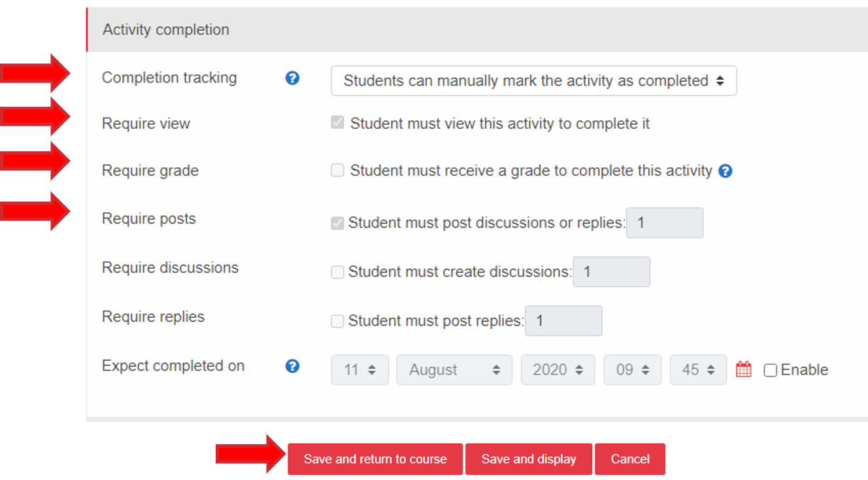Check Student must create discussions option
The width and height of the screenshot is (868, 480).
click(337, 272)
